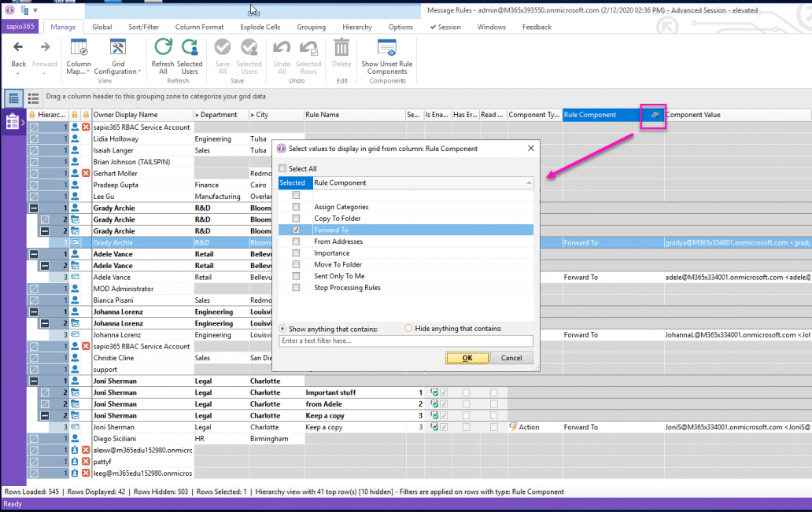Check the Sent Only To Me checkbox

296,276
